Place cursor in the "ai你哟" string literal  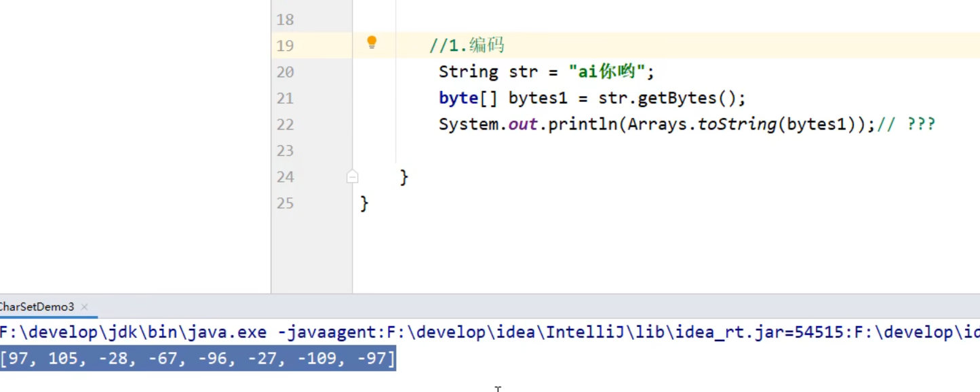[x=607, y=72]
